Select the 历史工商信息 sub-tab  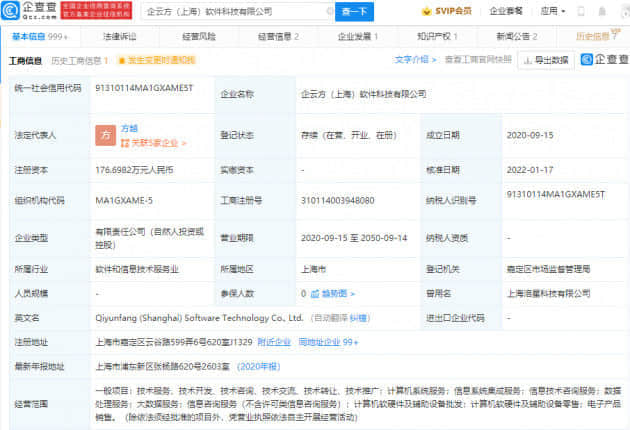80,61
